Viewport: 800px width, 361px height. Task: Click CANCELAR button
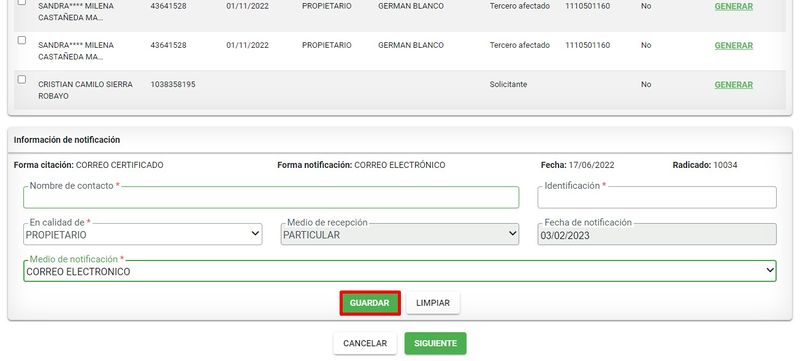click(x=365, y=344)
